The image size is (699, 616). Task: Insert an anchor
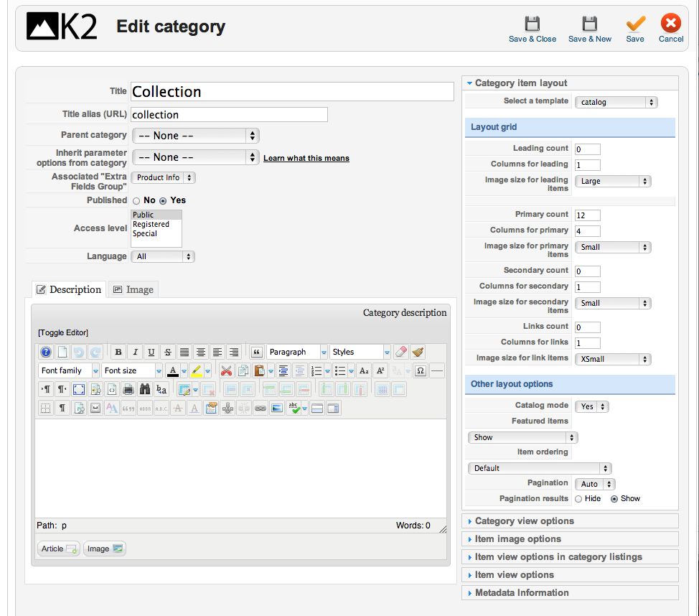[x=227, y=408]
